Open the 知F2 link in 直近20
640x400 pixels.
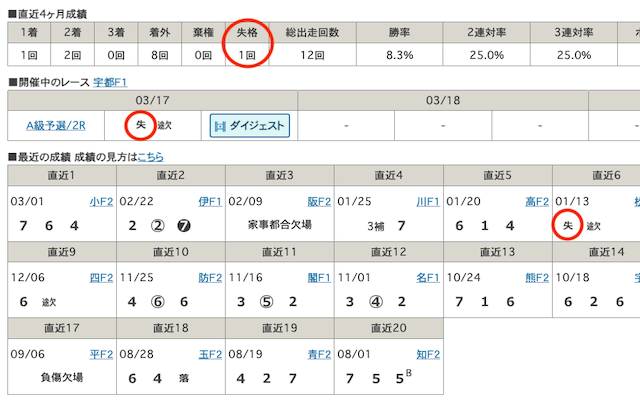(428, 354)
